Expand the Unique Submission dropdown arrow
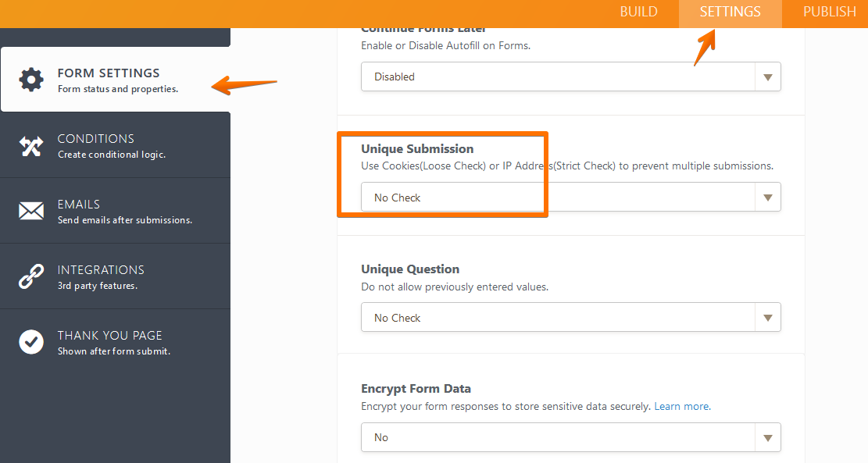This screenshot has width=868, height=463. coord(768,197)
